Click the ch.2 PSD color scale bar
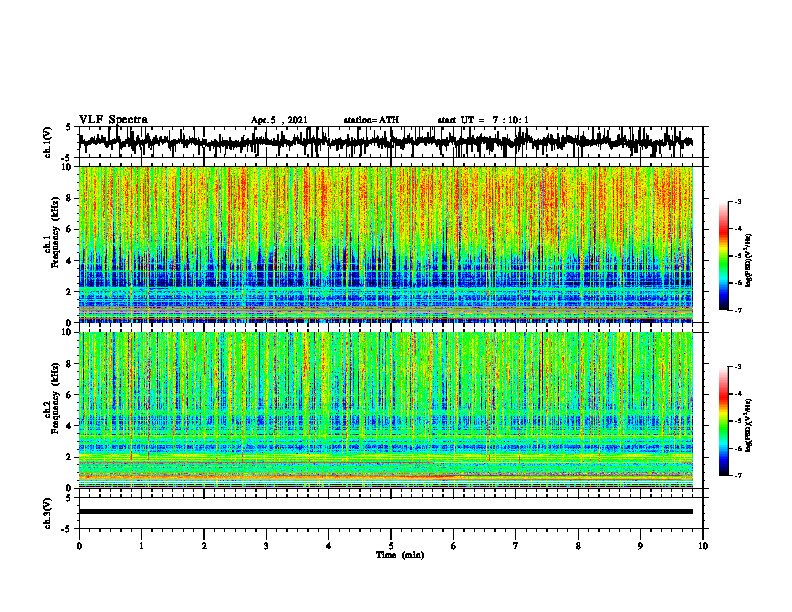 (x=723, y=421)
